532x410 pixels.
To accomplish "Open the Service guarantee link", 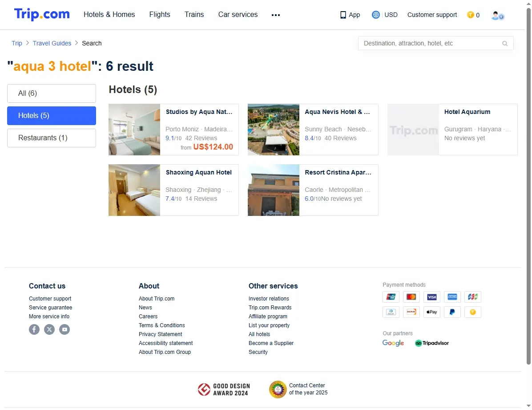I will [x=51, y=308].
